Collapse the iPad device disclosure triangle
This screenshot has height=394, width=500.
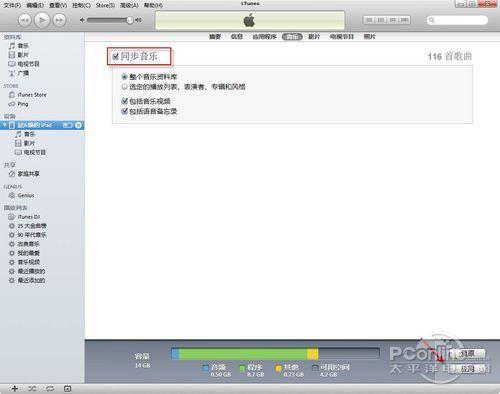[5, 125]
